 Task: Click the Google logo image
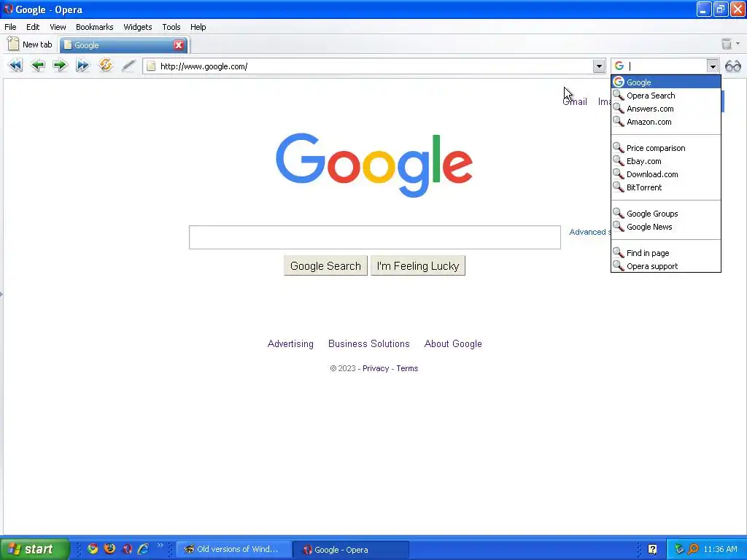coord(374,165)
